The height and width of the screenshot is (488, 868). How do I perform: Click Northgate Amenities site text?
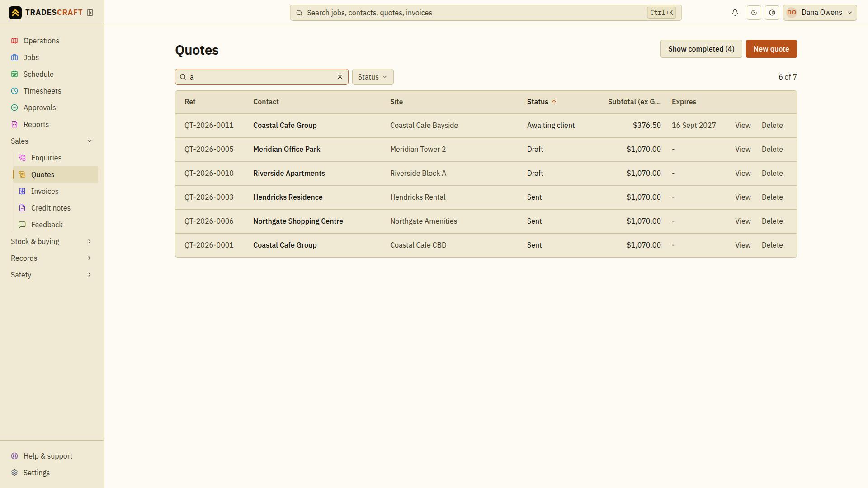click(424, 221)
